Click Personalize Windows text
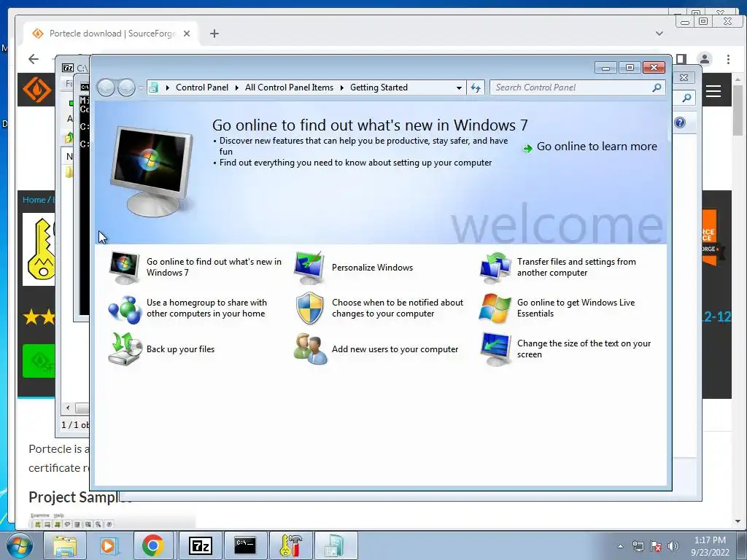The image size is (747, 560). click(x=373, y=268)
